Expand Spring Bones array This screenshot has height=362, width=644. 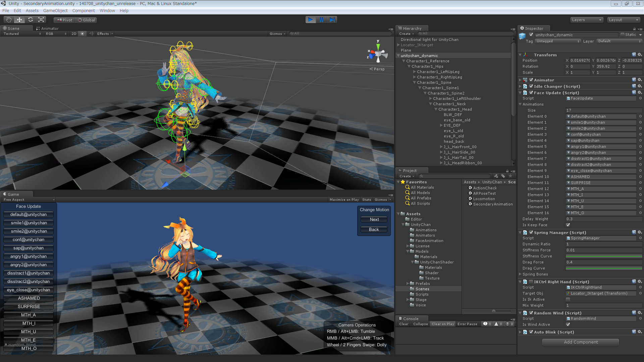point(520,275)
